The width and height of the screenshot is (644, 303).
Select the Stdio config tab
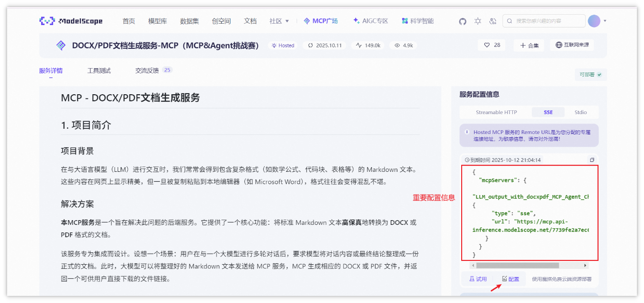pyautogui.click(x=581, y=112)
